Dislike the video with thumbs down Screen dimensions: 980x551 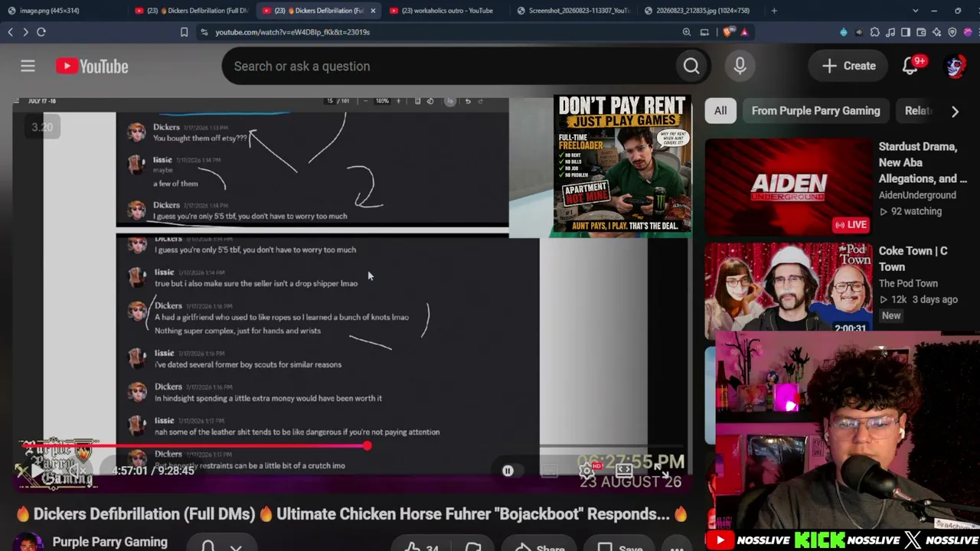tap(473, 546)
